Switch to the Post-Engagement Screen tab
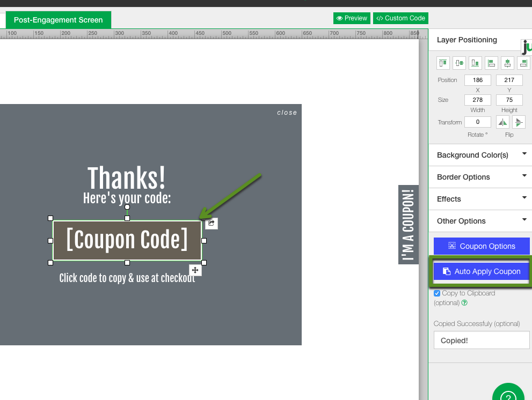Viewport: 532px width, 400px height. point(58,19)
